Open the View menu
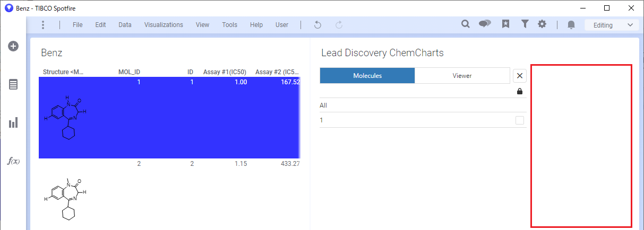 [202, 25]
